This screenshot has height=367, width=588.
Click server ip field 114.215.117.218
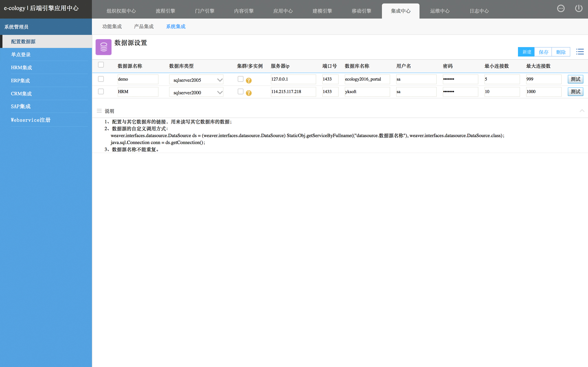293,92
